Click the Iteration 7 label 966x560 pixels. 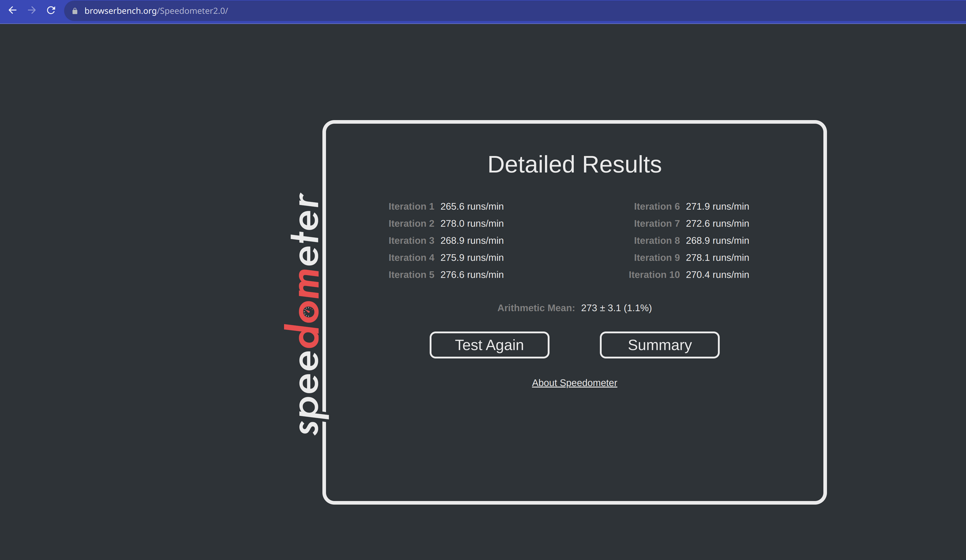[657, 224]
